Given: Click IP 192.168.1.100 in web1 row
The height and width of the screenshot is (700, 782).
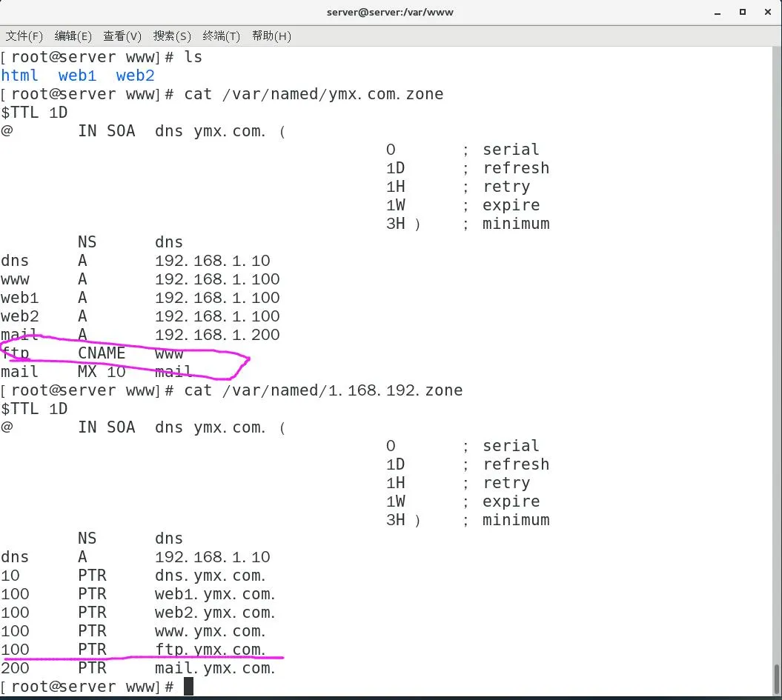Looking at the screenshot, I should pos(217,298).
